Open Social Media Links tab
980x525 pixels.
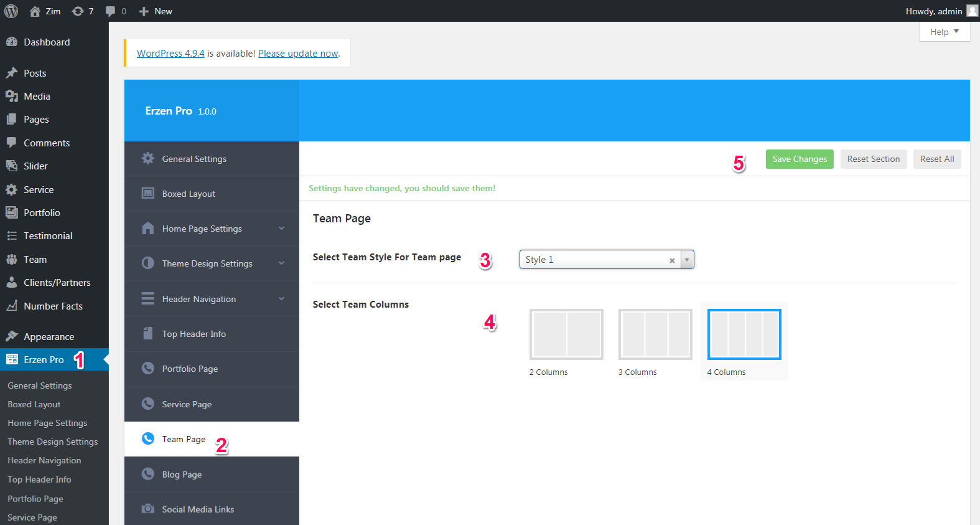[212, 509]
